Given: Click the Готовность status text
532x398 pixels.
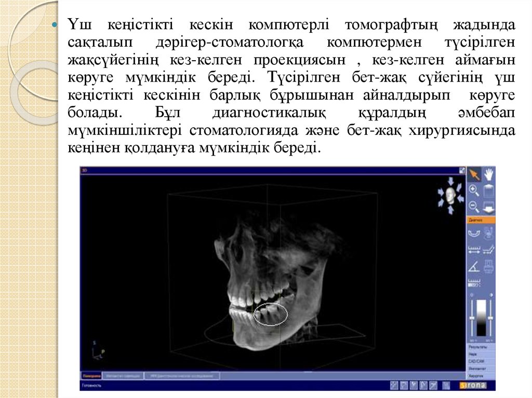Looking at the screenshot, I should click(92, 386).
